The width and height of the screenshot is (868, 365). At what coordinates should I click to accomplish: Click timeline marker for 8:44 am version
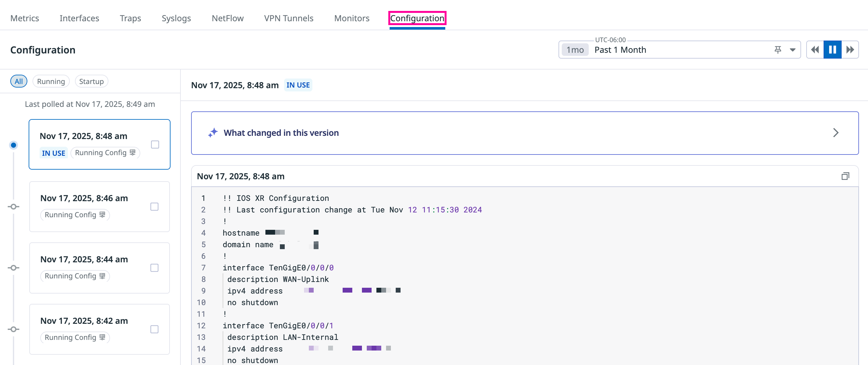(14, 268)
